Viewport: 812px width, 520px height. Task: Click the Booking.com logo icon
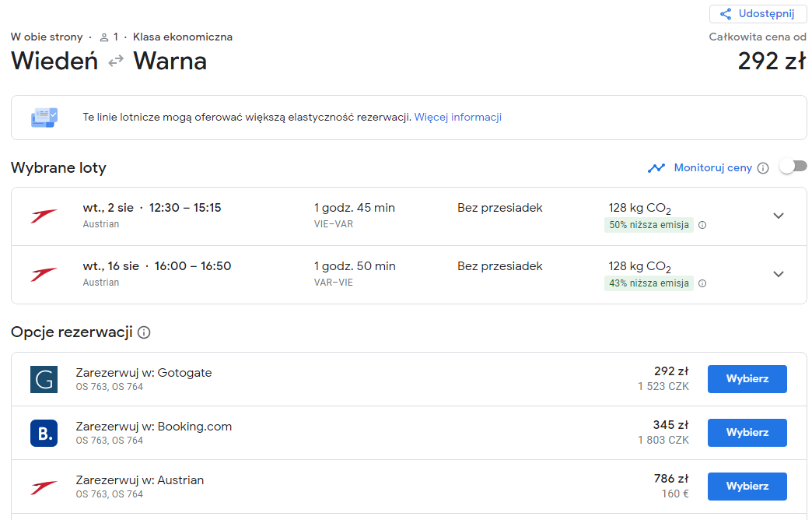point(44,433)
